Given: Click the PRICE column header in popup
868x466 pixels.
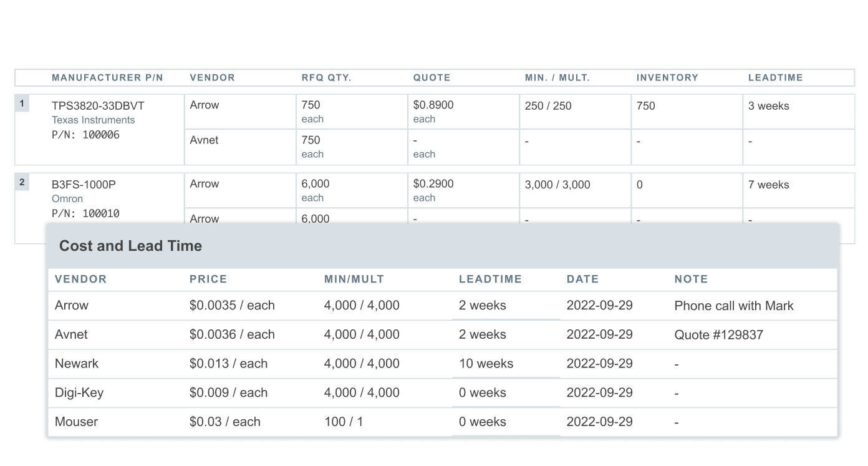Looking at the screenshot, I should [x=208, y=279].
